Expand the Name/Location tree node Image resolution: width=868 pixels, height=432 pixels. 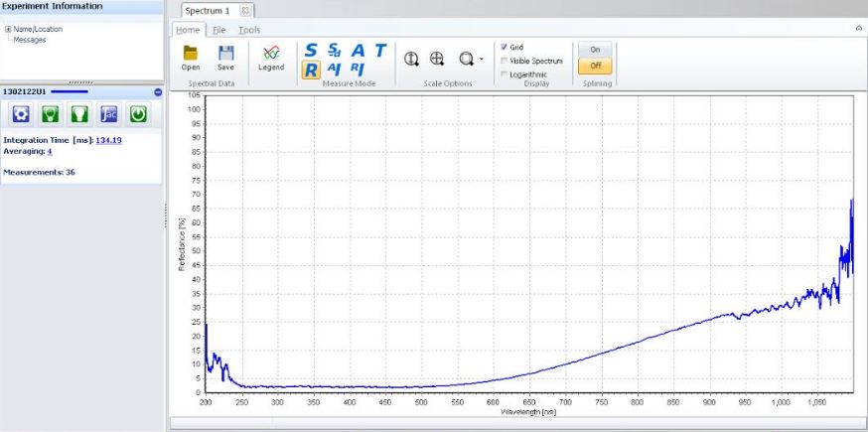[8, 29]
